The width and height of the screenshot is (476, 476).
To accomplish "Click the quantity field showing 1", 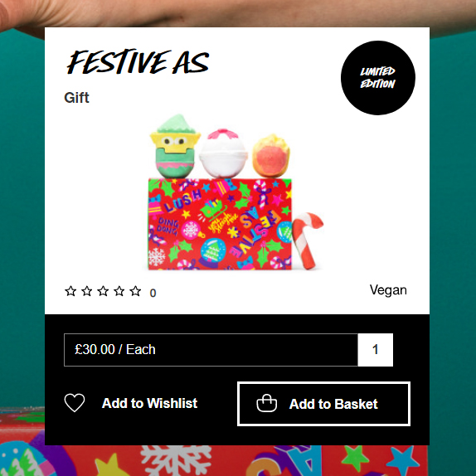I will point(376,350).
